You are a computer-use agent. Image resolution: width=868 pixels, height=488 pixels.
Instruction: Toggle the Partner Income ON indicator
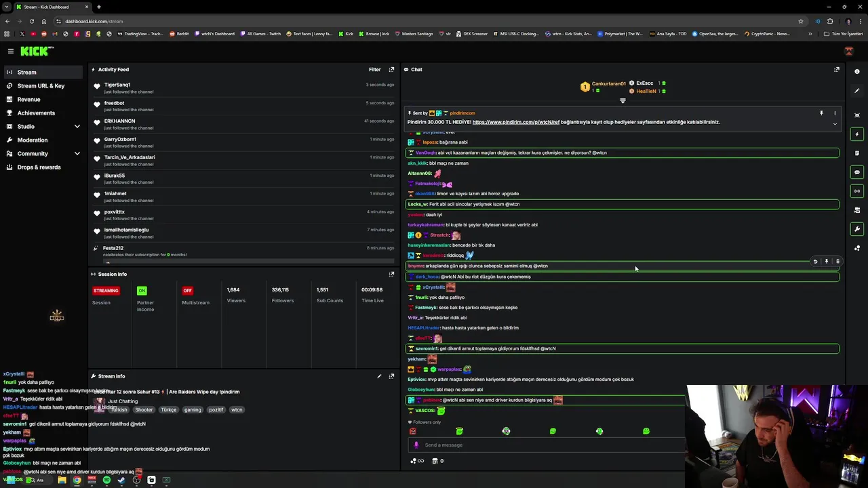142,290
